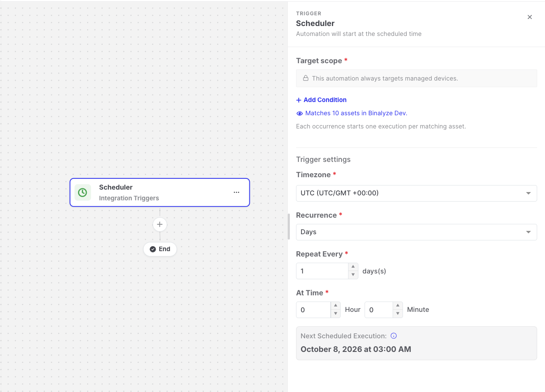Viewport: 545px width, 392px height.
Task: Select the Scheduler trigger node
Action: [160, 192]
